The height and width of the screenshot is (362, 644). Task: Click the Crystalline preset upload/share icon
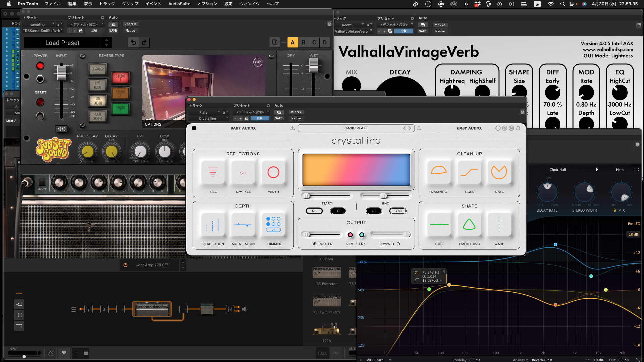point(419,128)
